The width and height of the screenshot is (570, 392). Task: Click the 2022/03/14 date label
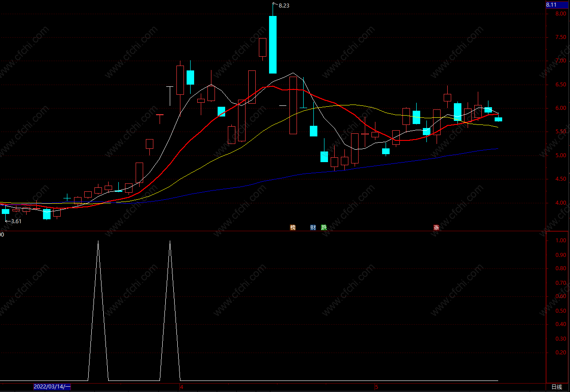tap(52, 387)
